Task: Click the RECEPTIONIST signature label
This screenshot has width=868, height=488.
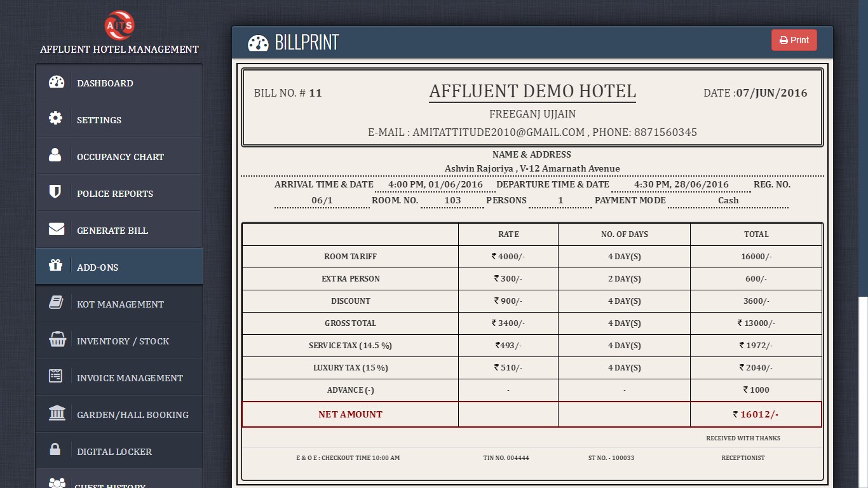Action: (x=743, y=457)
